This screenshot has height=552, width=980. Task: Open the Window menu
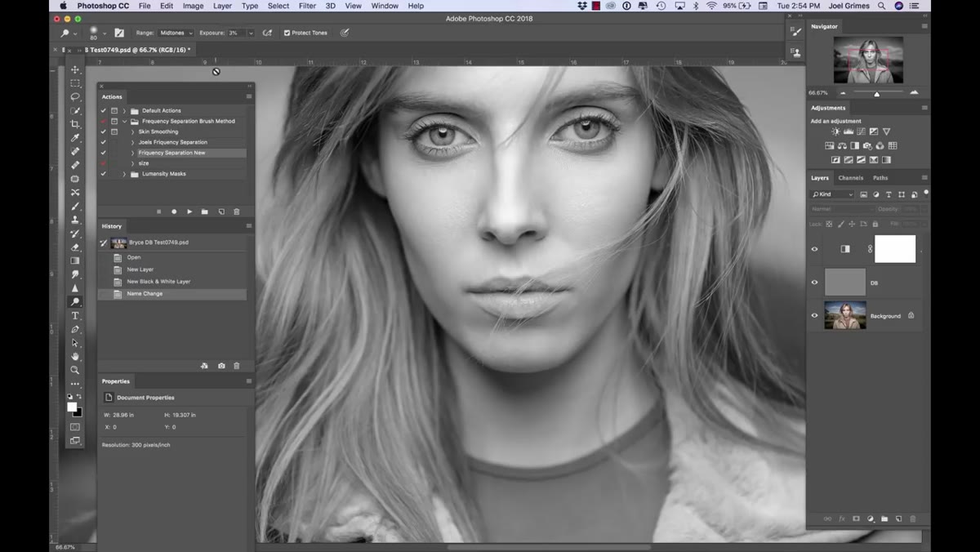(x=385, y=6)
